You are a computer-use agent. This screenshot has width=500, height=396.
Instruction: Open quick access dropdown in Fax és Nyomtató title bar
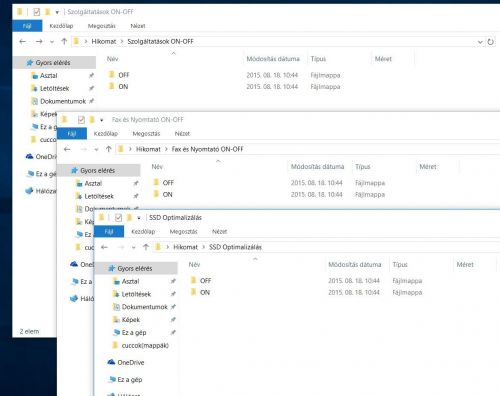(x=102, y=120)
